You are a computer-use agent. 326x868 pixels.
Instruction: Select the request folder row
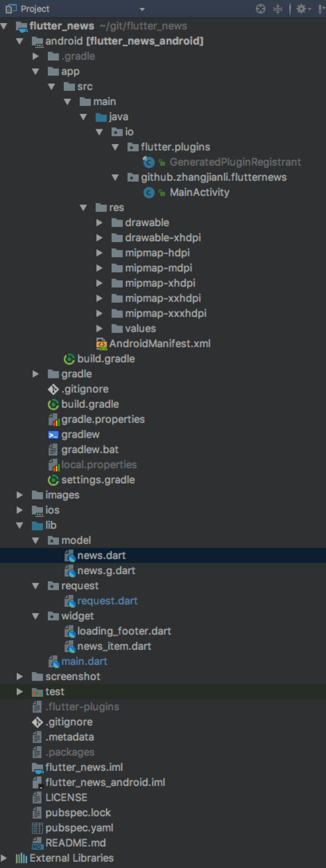pos(163,586)
